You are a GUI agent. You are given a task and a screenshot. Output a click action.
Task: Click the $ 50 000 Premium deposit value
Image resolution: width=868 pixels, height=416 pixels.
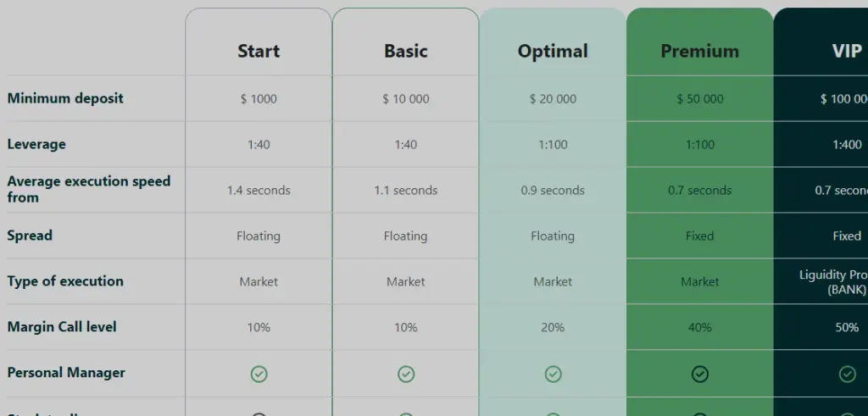click(700, 99)
